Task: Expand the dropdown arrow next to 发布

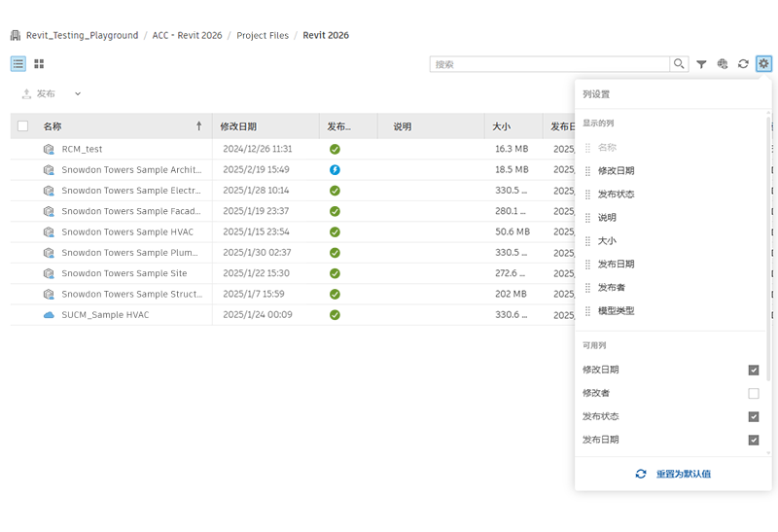Action: [78, 93]
